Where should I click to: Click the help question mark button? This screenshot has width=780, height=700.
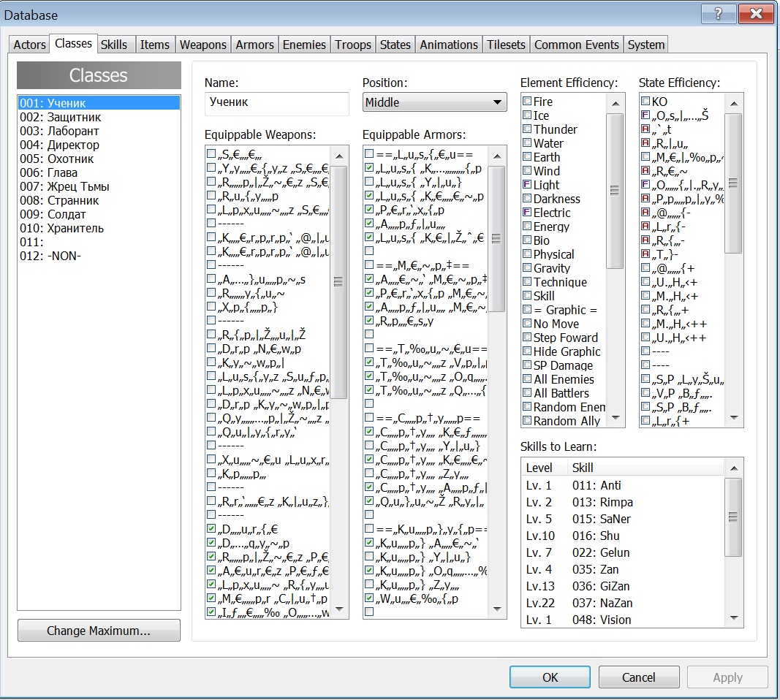719,13
